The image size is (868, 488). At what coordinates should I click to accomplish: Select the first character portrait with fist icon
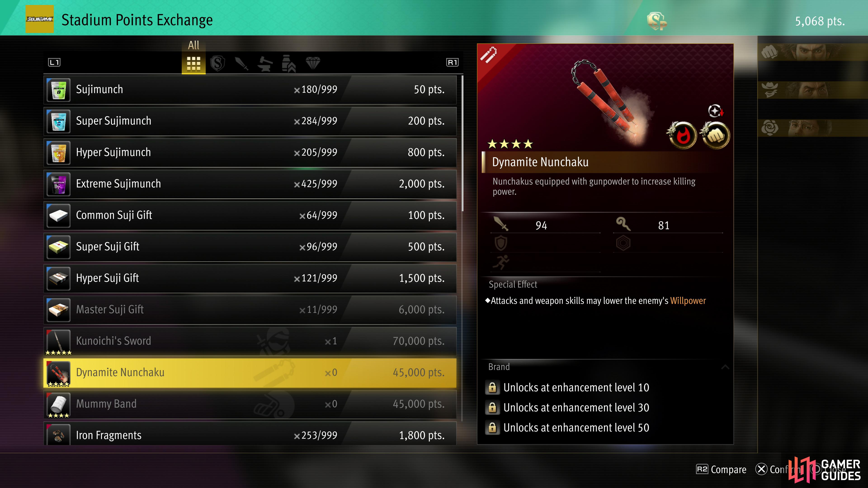coord(813,52)
